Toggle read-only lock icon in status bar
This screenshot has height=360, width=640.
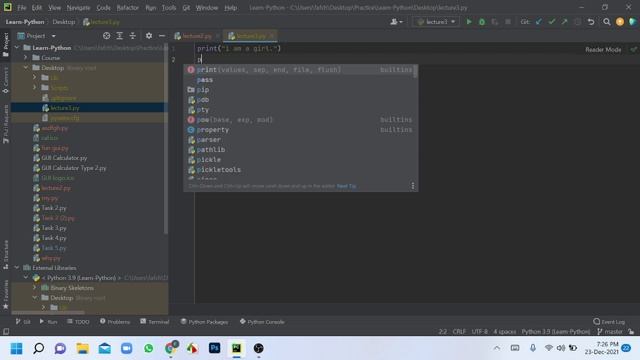tap(631, 331)
